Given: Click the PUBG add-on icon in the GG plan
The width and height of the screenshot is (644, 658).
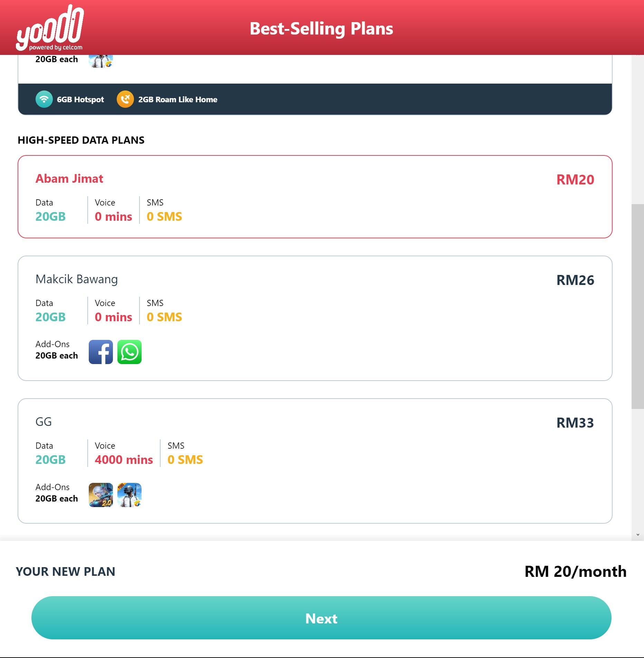Looking at the screenshot, I should tap(129, 495).
